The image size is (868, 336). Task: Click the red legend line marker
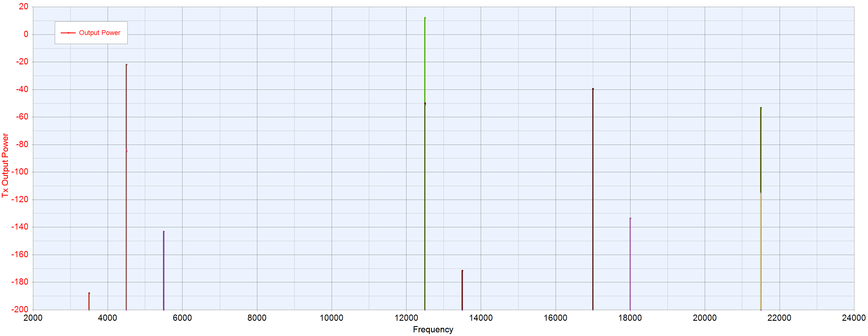click(x=68, y=33)
